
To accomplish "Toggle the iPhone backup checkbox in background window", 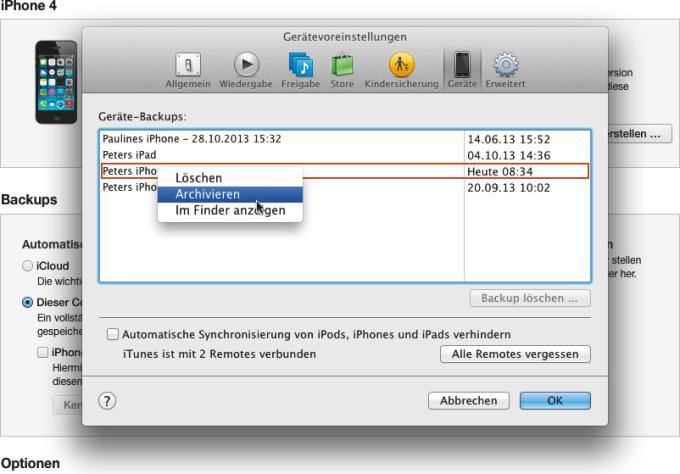I will (x=42, y=352).
